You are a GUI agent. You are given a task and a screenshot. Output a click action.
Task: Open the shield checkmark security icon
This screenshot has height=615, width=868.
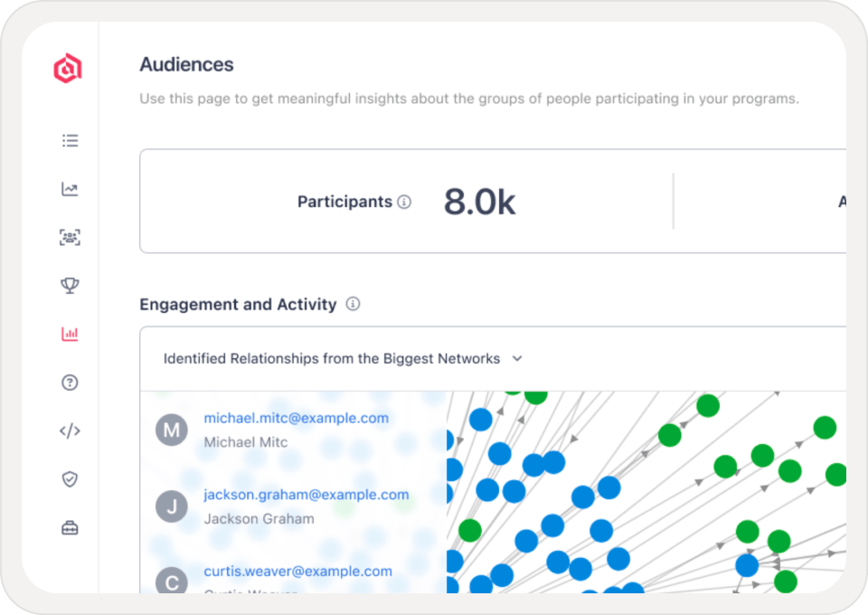pyautogui.click(x=70, y=479)
